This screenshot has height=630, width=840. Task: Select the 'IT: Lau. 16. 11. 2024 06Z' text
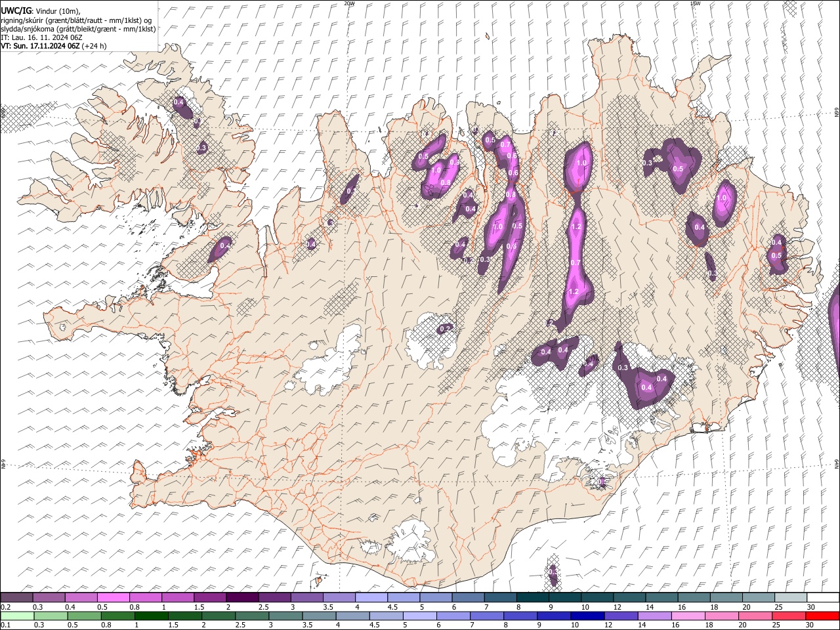pyautogui.click(x=41, y=37)
